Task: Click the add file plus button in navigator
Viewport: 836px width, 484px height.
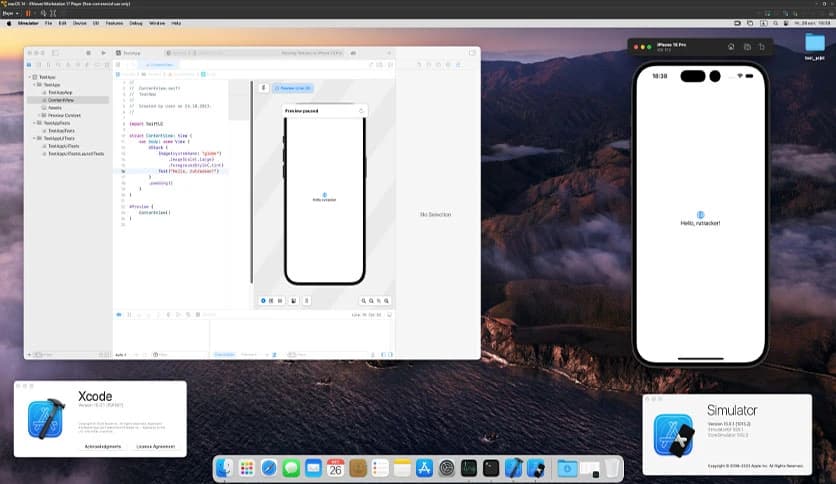Action: click(x=29, y=354)
